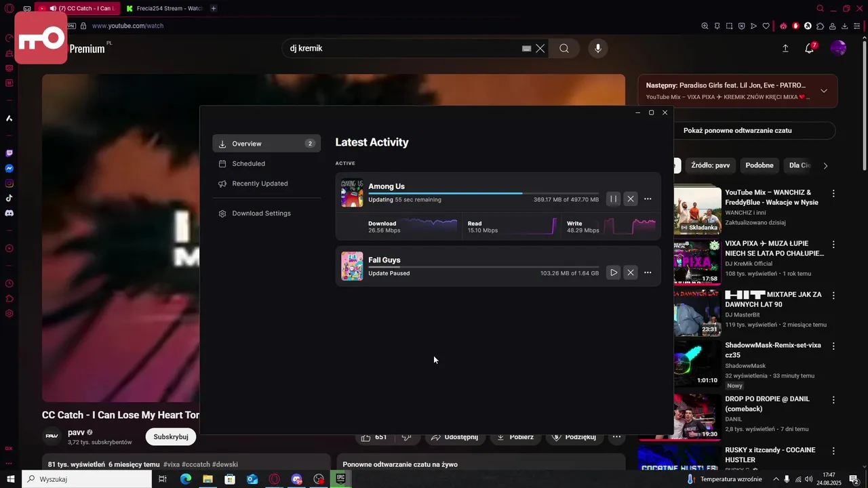Like the video with thumbs-up button
868x488 pixels.
374,437
